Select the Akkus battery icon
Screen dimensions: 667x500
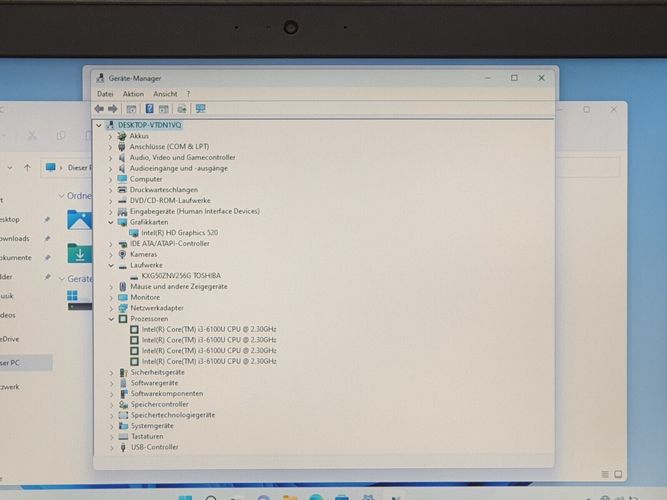122,136
